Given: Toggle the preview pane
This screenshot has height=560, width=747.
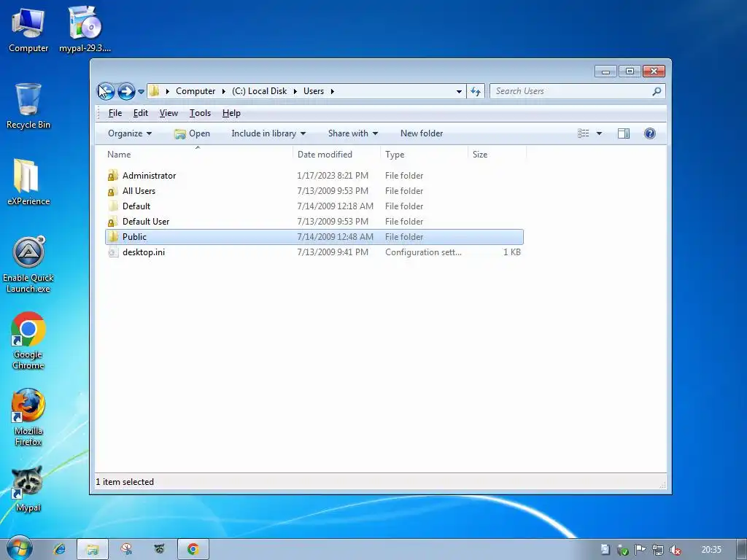Looking at the screenshot, I should click(x=624, y=133).
